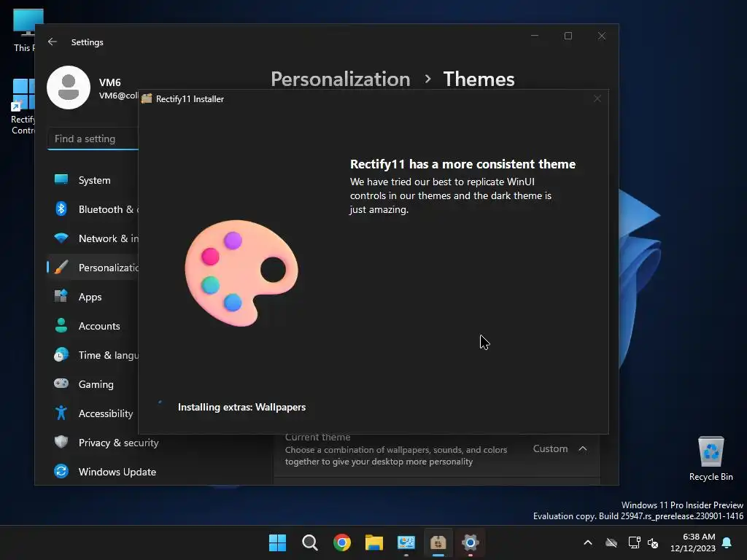747x560 pixels.
Task: Click the Privacy shield icon
Action: [x=61, y=442]
